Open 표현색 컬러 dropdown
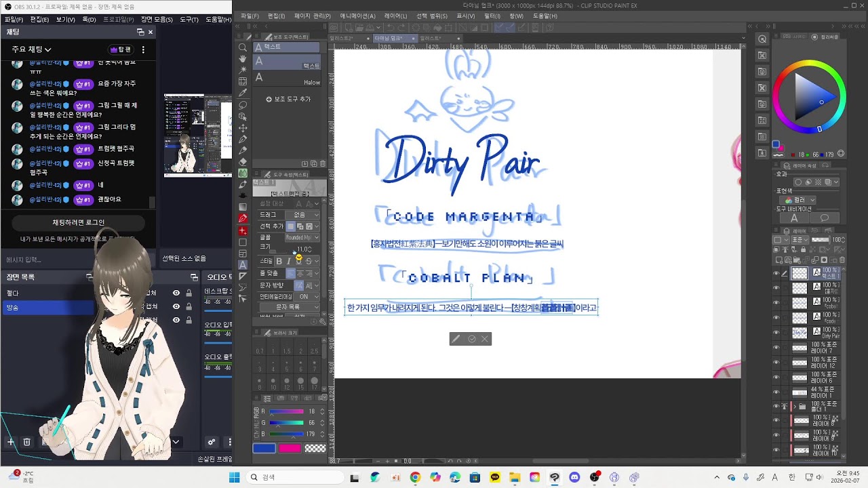868x488 pixels. [797, 200]
